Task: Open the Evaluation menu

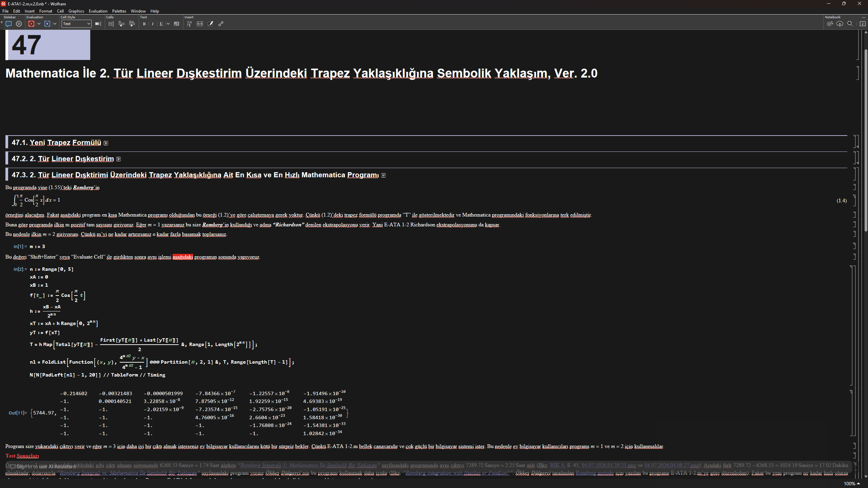Action: tap(98, 11)
